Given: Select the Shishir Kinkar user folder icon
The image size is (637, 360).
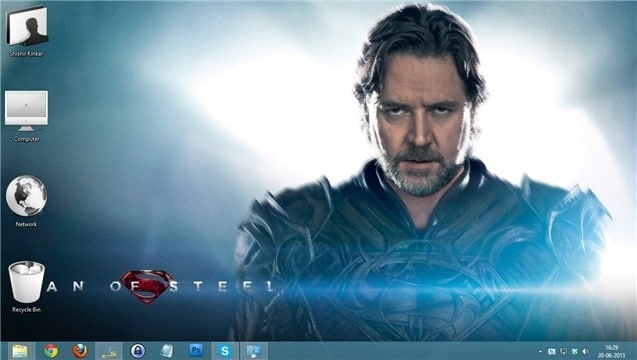Looking at the screenshot, I should click(26, 31).
